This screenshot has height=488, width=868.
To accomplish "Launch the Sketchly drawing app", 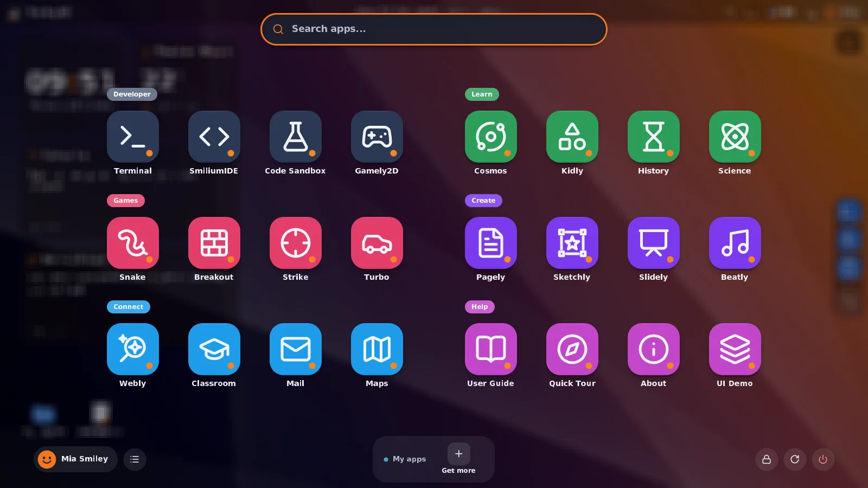I will (572, 243).
